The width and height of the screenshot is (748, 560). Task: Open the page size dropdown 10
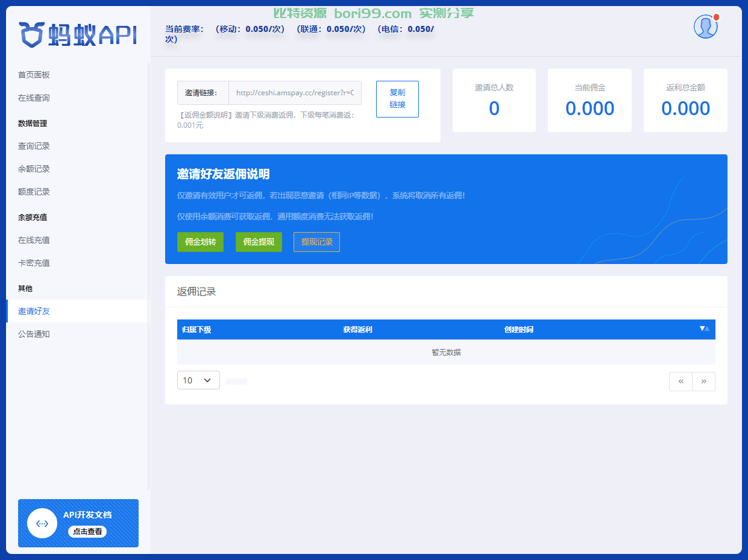pyautogui.click(x=198, y=380)
